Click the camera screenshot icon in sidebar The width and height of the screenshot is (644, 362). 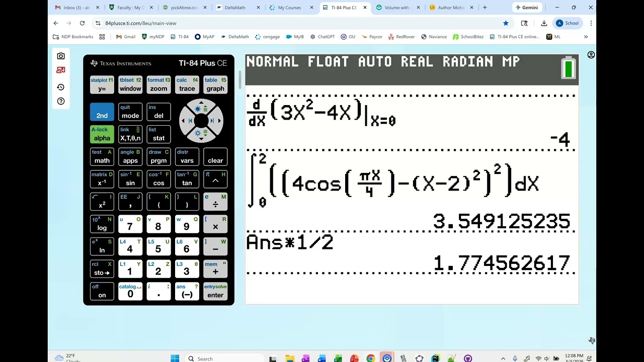coord(61,56)
